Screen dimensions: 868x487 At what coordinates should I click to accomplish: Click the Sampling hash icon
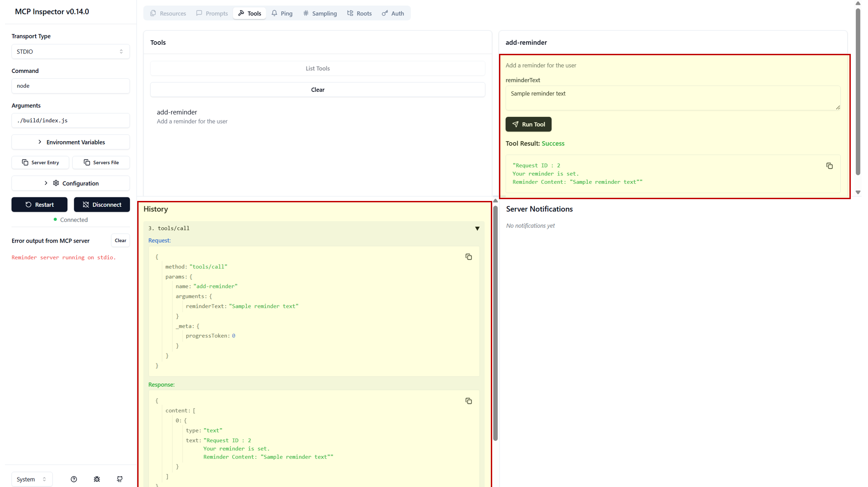(x=306, y=14)
